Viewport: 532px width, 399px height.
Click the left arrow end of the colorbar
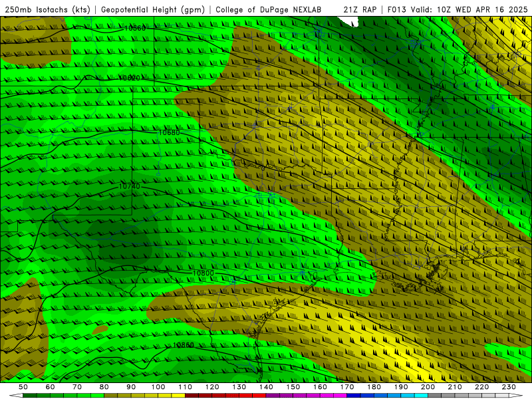[16, 395]
